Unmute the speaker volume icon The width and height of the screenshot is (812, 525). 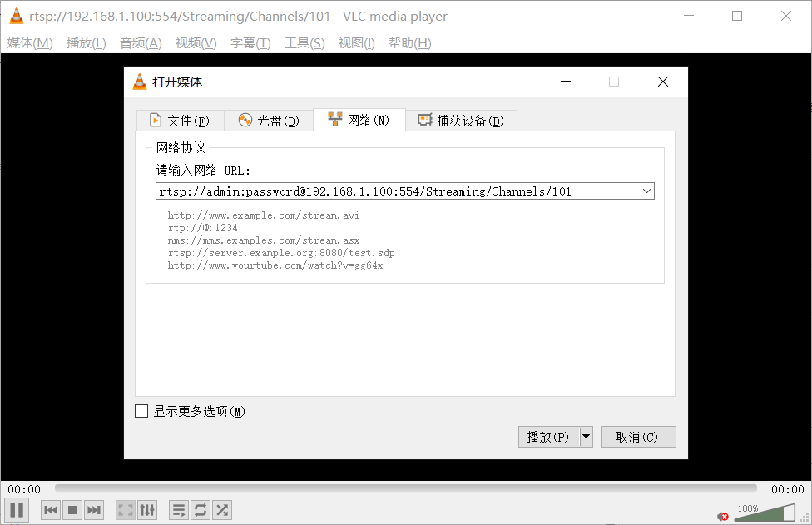(723, 516)
